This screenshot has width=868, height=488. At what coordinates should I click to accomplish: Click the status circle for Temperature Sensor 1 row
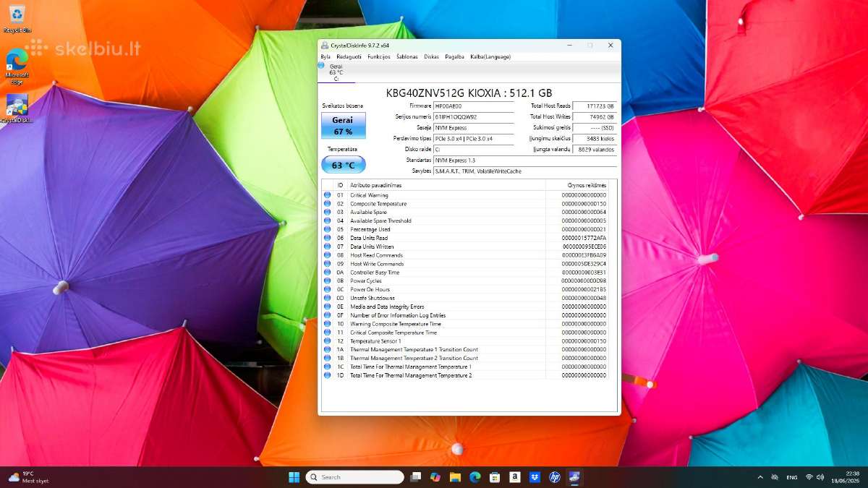point(327,341)
